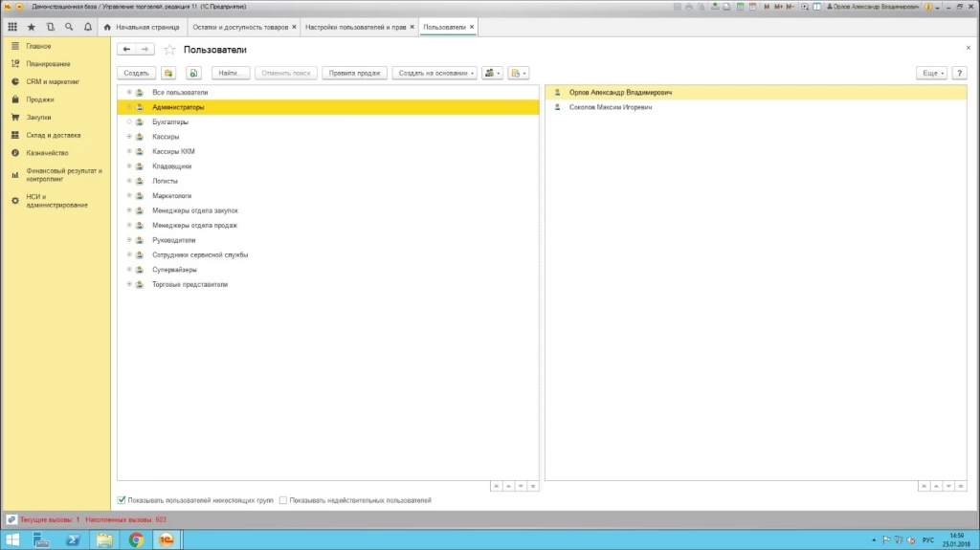Click M- button in title bar
Image resolution: width=980 pixels, height=550 pixels.
790,7
